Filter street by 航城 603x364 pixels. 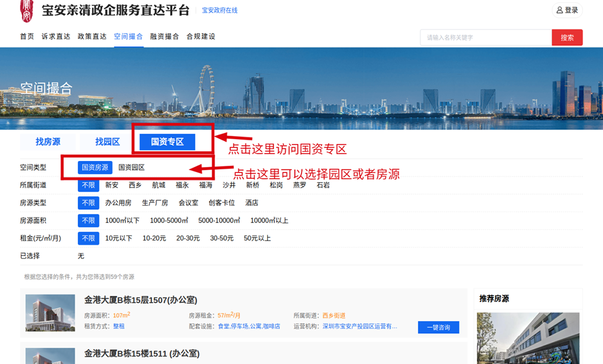(x=159, y=185)
